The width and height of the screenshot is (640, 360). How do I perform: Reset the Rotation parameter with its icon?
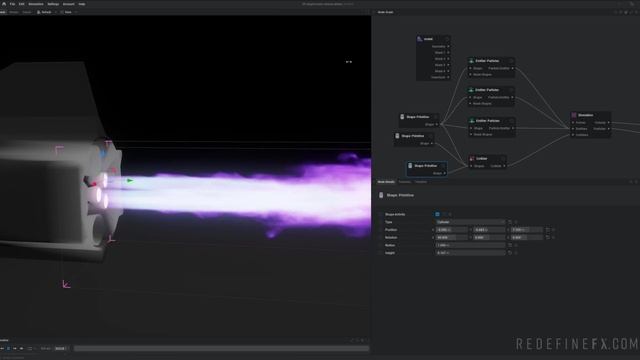pyautogui.click(x=548, y=237)
